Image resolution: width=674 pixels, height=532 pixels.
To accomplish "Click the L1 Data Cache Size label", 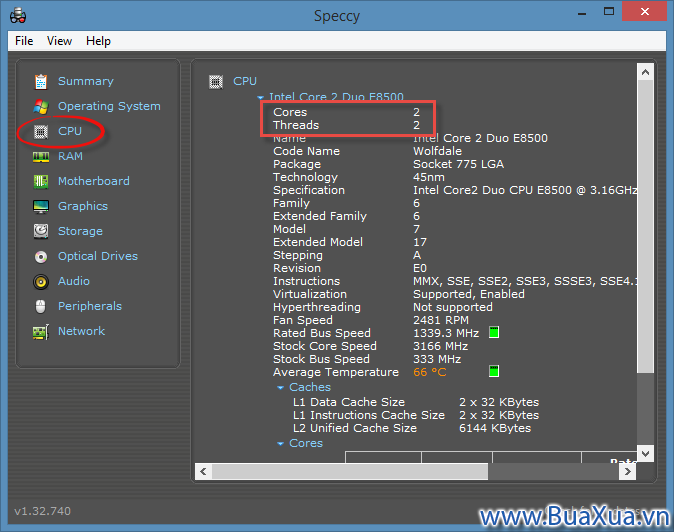I will tap(349, 402).
